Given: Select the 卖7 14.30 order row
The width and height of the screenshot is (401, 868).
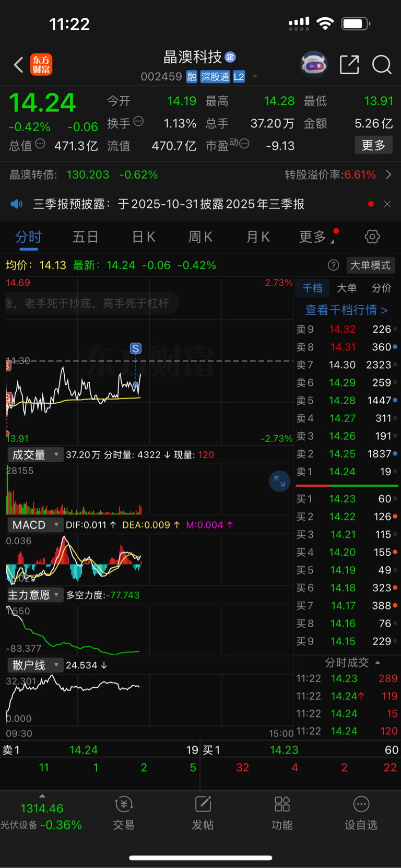Looking at the screenshot, I should (x=347, y=365).
